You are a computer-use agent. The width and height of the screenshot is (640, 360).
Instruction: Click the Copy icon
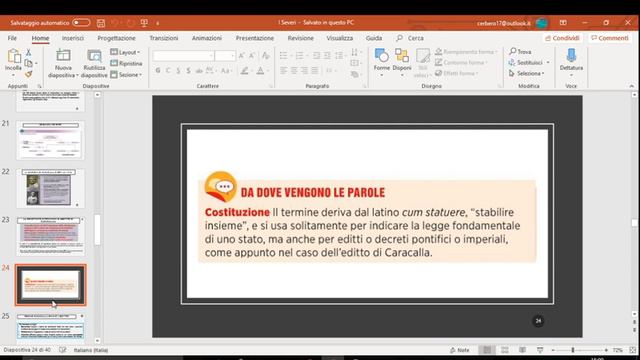(x=28, y=63)
